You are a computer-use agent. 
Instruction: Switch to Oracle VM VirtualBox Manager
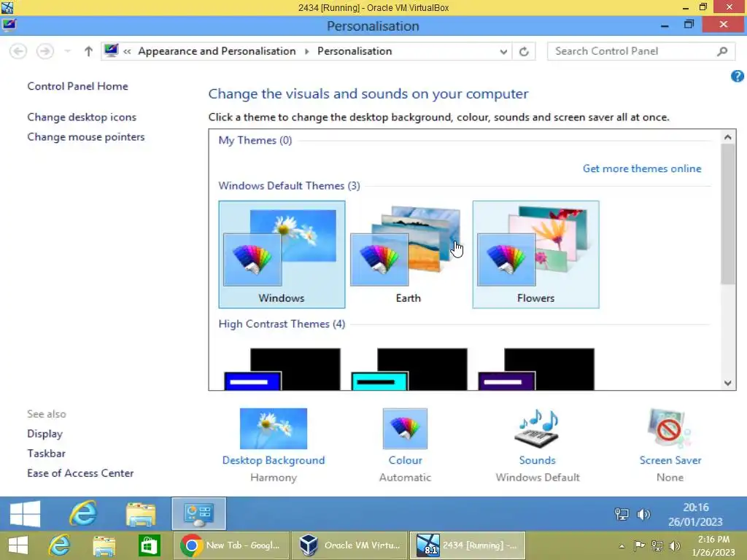click(349, 545)
